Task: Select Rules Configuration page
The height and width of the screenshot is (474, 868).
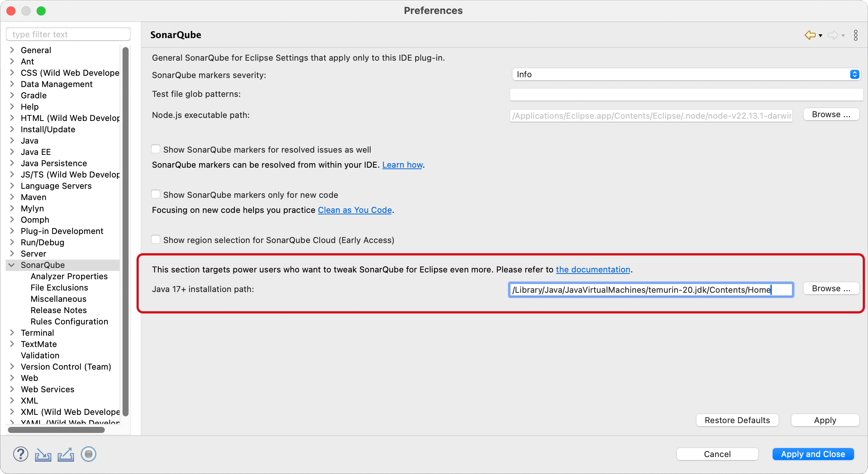Action: click(69, 321)
